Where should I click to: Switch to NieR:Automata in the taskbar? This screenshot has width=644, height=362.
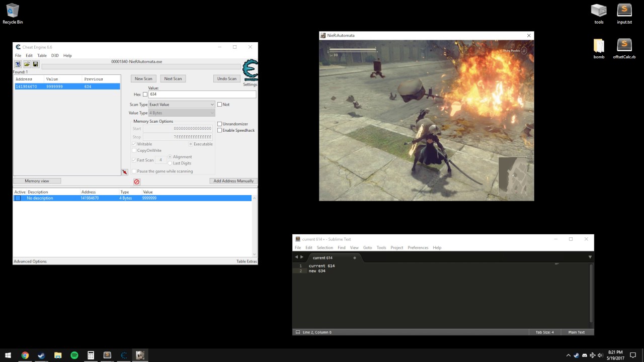point(140,355)
